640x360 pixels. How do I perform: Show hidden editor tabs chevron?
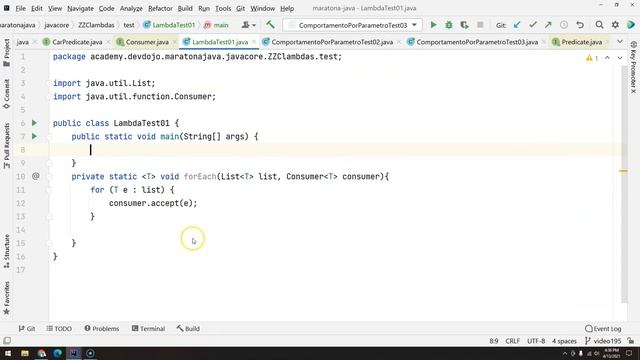tap(620, 42)
